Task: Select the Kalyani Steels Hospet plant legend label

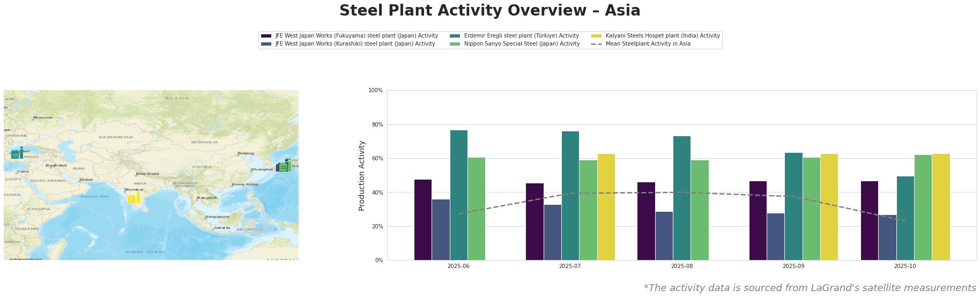Action: click(663, 36)
